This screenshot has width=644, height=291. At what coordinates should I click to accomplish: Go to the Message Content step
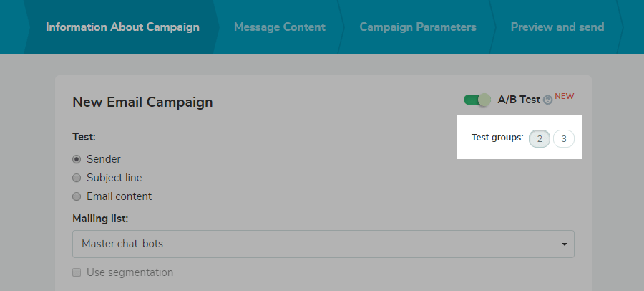click(280, 27)
